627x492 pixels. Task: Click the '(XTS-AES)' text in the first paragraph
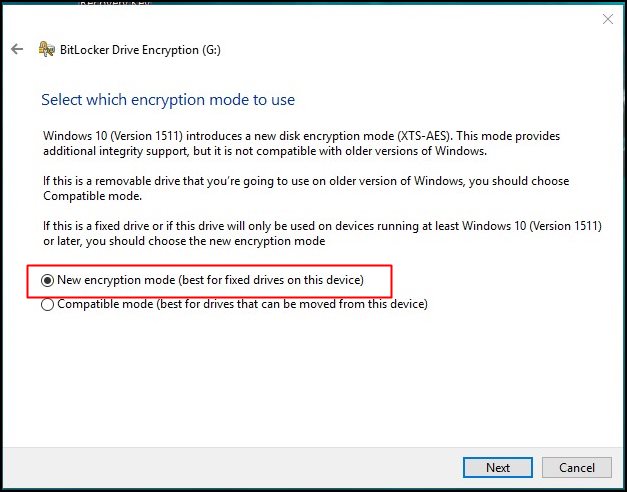[425, 136]
